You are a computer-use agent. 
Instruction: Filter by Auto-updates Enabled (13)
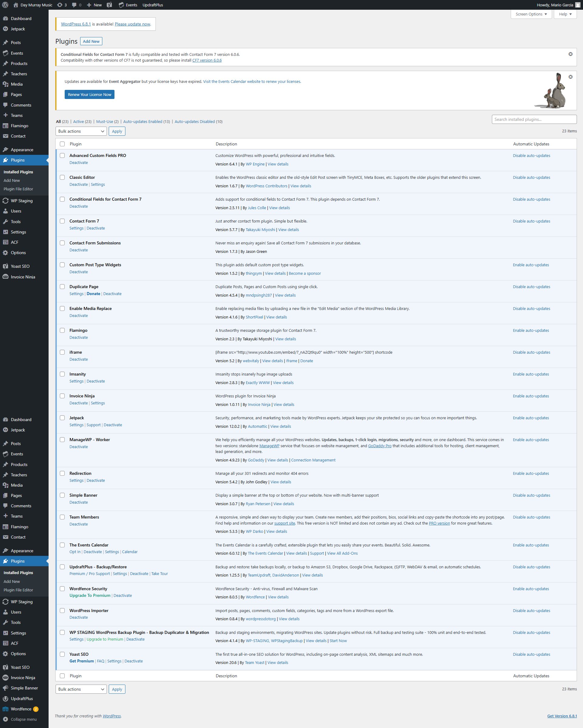[x=147, y=121]
